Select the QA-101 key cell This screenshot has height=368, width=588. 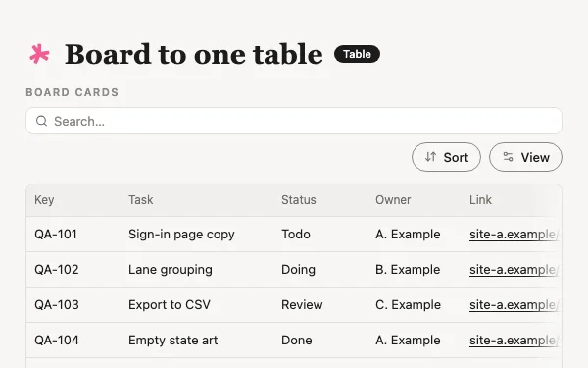pyautogui.click(x=56, y=235)
